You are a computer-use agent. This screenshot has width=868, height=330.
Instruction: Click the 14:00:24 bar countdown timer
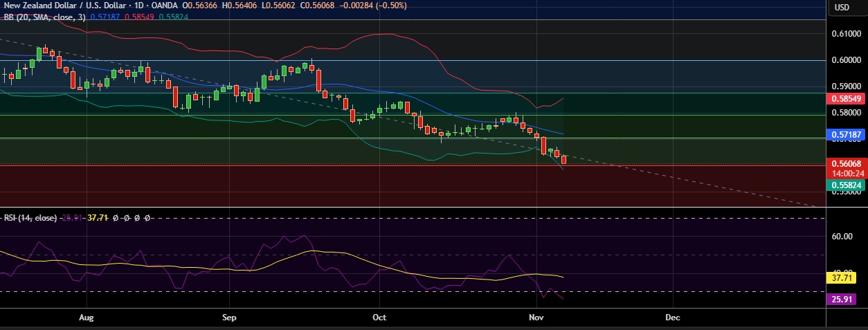(847, 173)
